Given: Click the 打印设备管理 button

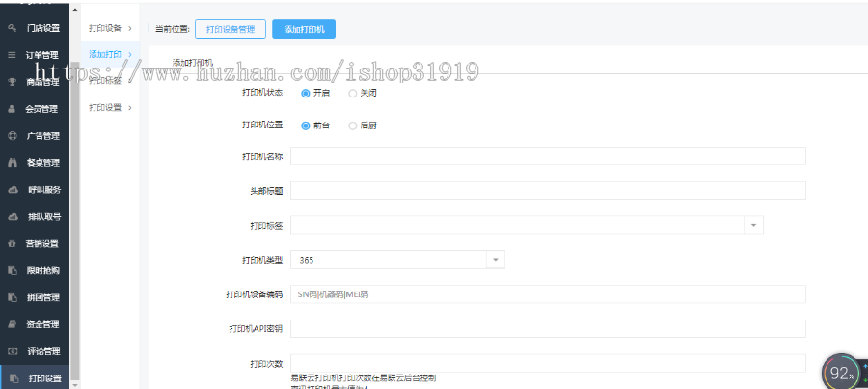Looking at the screenshot, I should [x=230, y=29].
